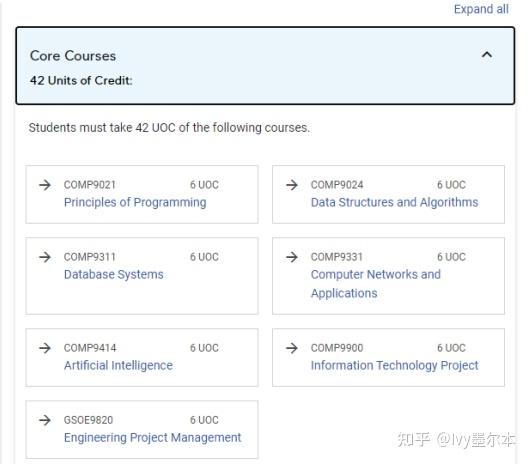The width and height of the screenshot is (529, 464).
Task: Click 6 UOC label in GSOE9820 card
Action: (x=204, y=420)
